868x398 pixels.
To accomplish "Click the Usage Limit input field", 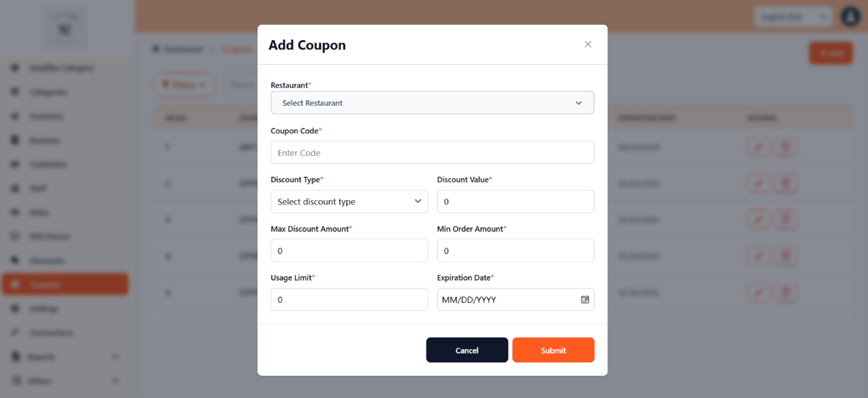I will (349, 300).
